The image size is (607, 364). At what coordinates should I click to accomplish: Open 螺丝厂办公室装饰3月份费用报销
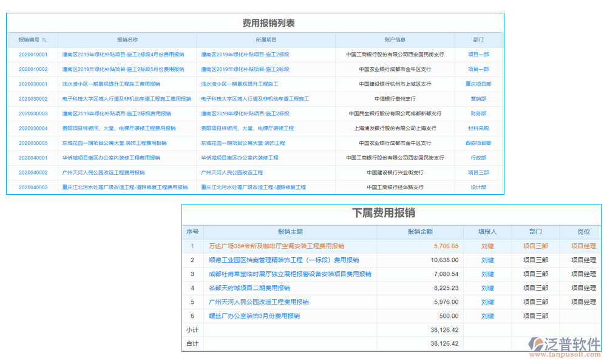click(x=254, y=316)
